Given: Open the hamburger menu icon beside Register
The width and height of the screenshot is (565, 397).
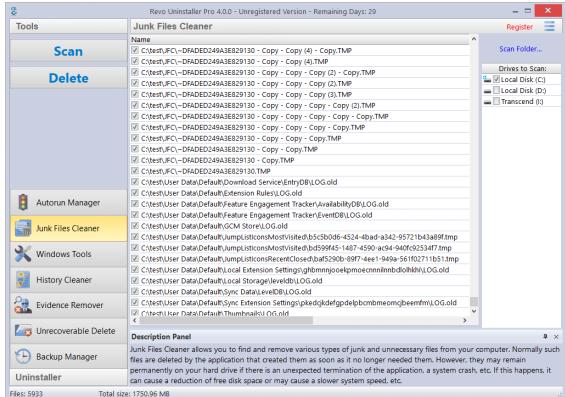Looking at the screenshot, I should point(550,26).
